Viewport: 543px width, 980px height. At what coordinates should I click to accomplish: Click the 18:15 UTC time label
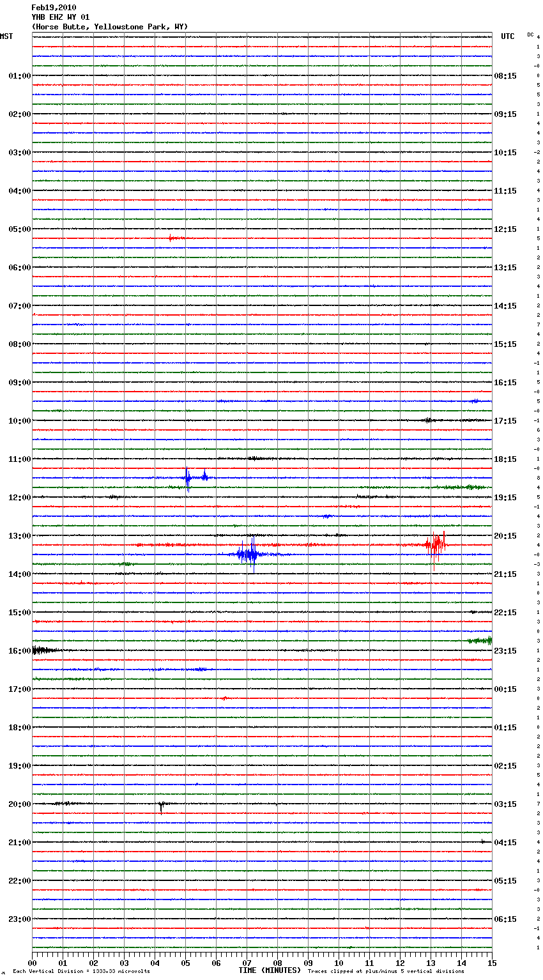[505, 459]
